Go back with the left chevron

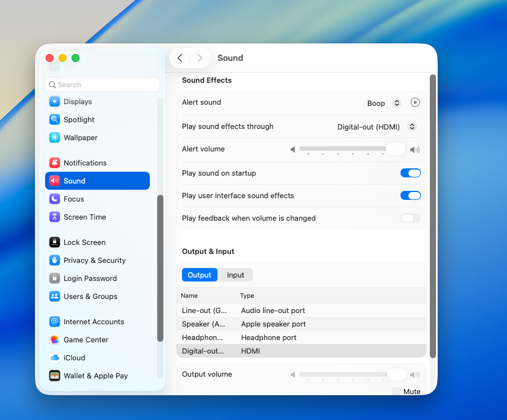click(x=180, y=58)
